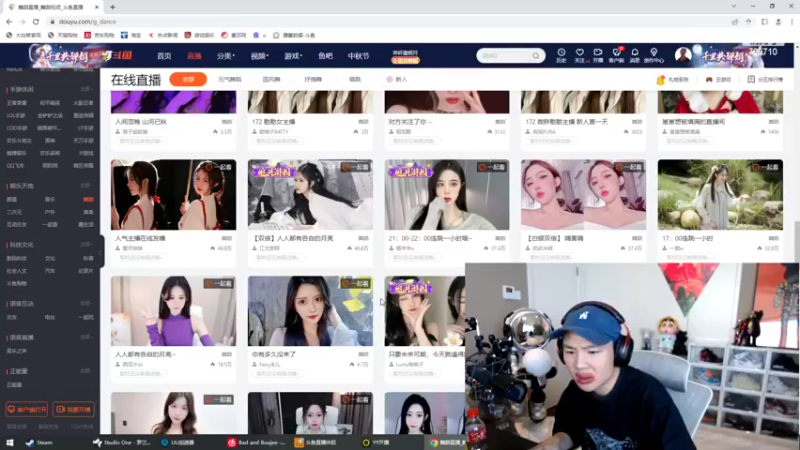Go to 首页 in top navigation
This screenshot has width=800, height=450.
coord(164,56)
